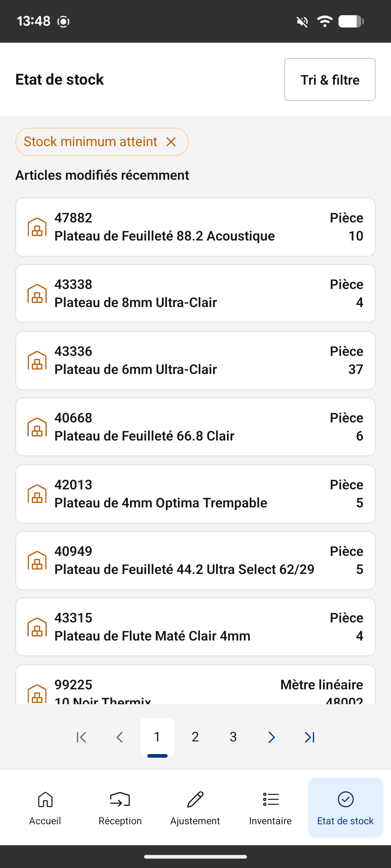The height and width of the screenshot is (868, 391).
Task: Select current page 1 in pagination
Action: coord(157,737)
